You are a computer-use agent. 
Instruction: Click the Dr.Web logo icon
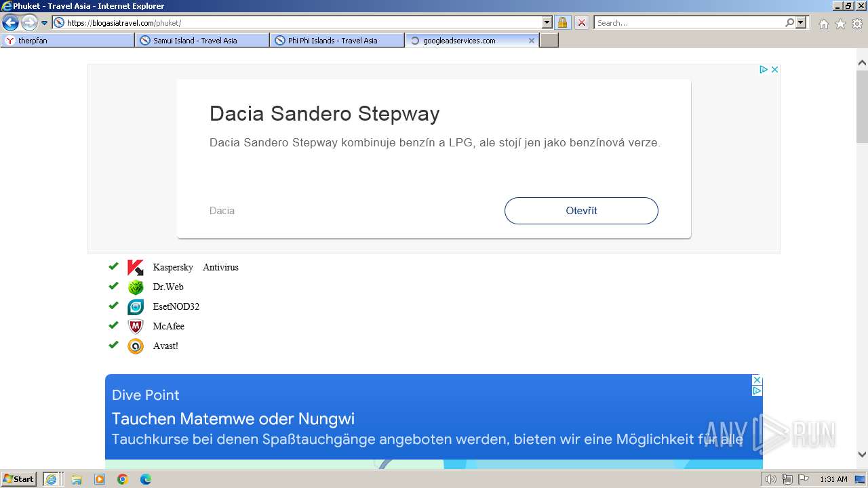[136, 287]
